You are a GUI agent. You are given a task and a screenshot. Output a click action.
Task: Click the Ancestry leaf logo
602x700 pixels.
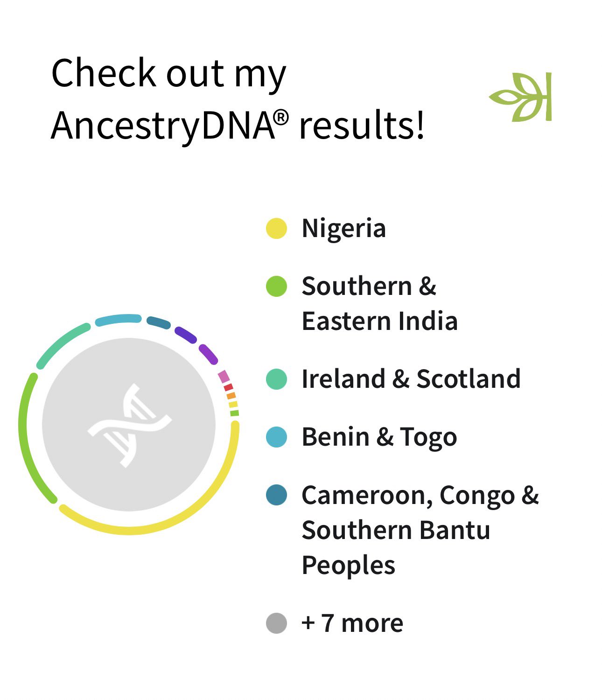coord(522,97)
